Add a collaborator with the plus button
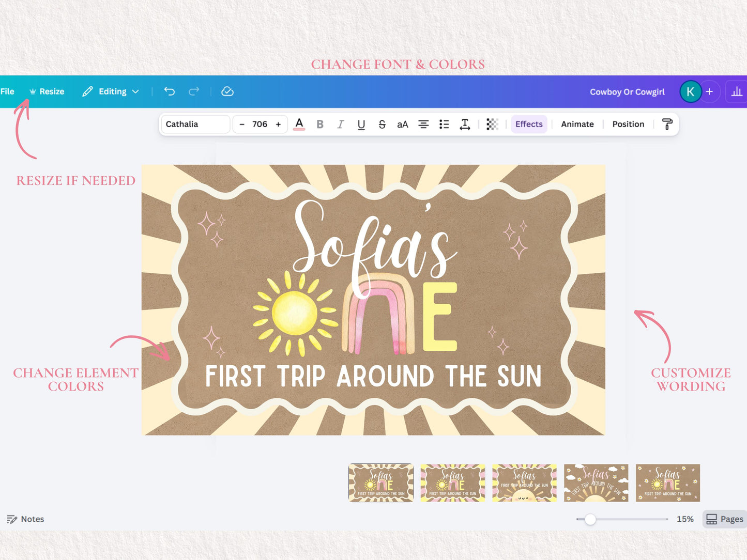 (710, 91)
